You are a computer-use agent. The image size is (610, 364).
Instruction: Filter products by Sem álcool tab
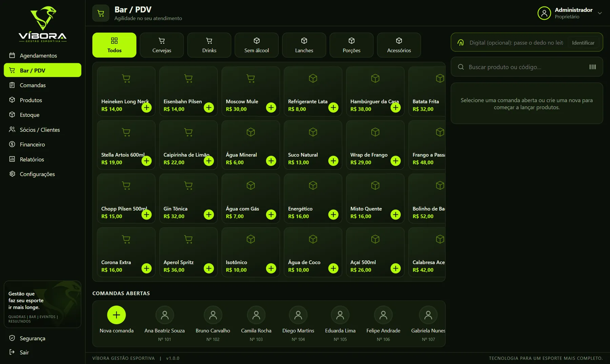(257, 45)
